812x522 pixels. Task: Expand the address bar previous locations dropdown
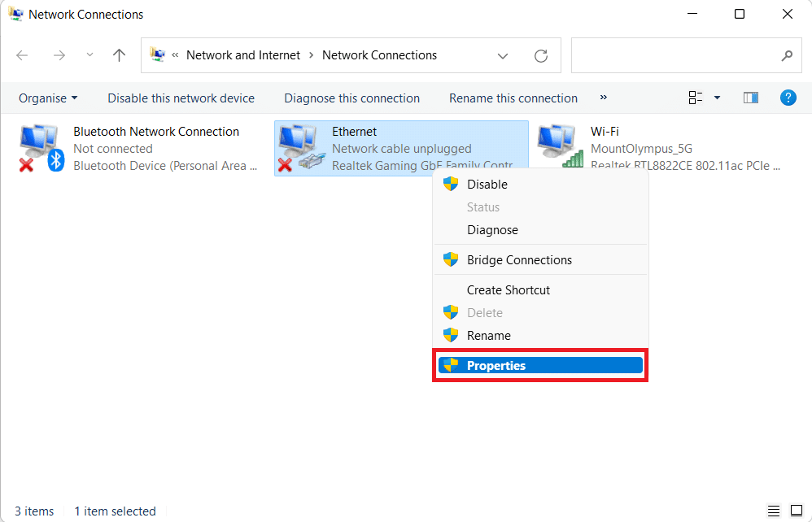click(x=503, y=55)
